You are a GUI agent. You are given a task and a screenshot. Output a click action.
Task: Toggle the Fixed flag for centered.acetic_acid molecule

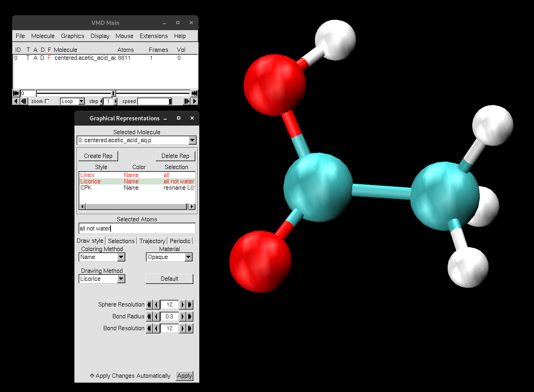(49, 58)
